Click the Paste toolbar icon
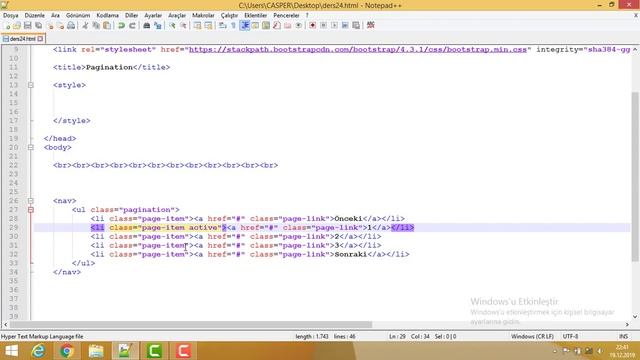Screen dimensions: 640x360 pos(107,25)
